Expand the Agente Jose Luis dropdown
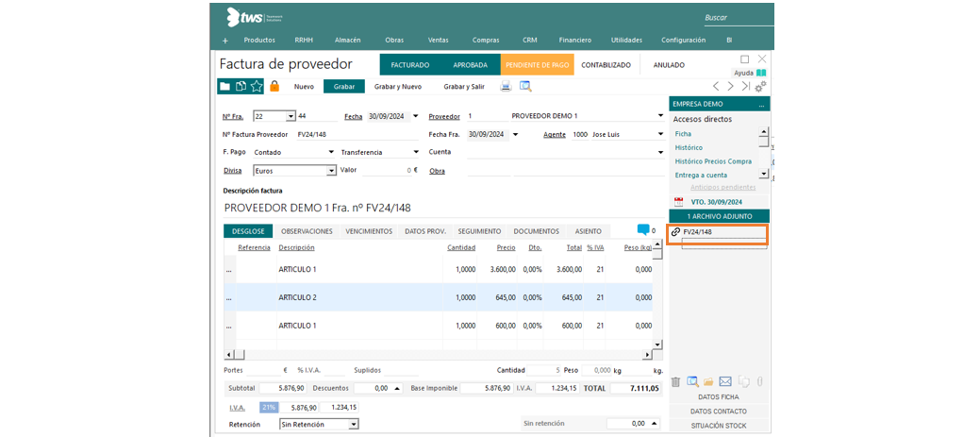 (660, 134)
